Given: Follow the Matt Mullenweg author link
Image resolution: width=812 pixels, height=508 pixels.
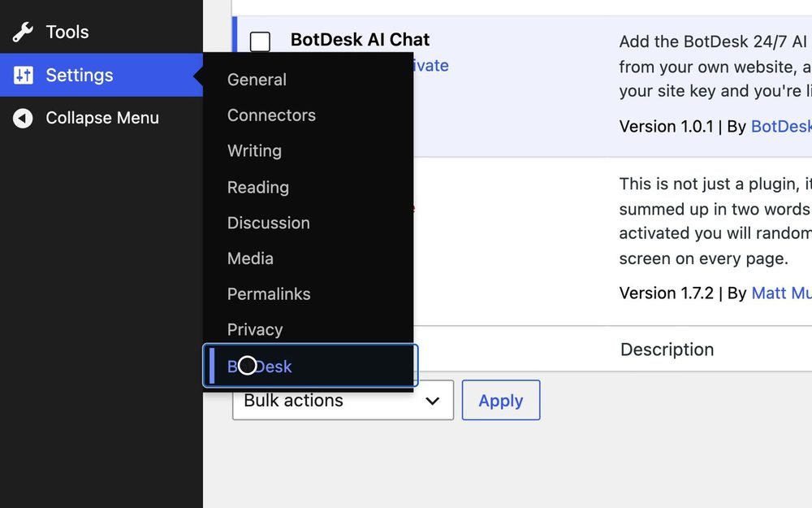Looking at the screenshot, I should tap(781, 293).
